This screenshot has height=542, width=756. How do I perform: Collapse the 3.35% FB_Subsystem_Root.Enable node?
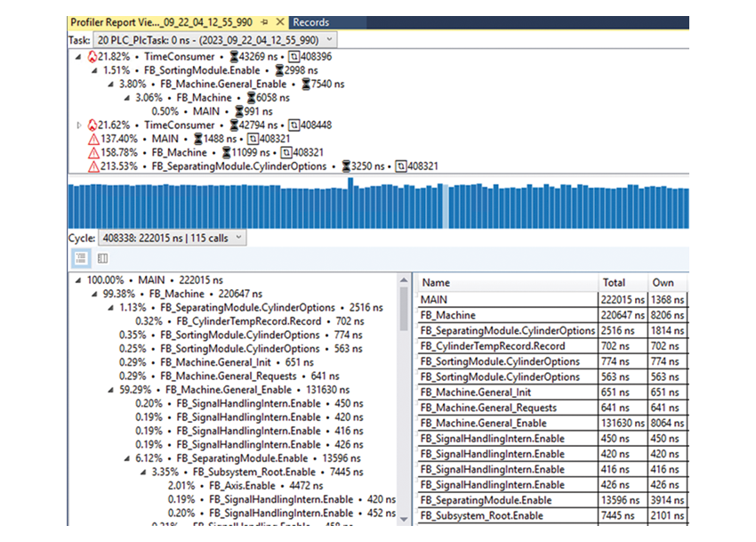pos(143,472)
